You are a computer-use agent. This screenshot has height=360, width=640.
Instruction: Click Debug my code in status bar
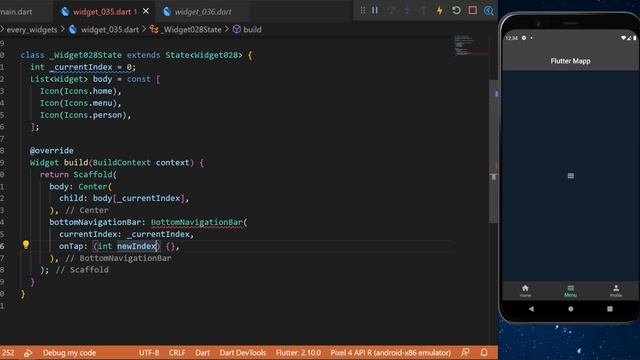69,353
